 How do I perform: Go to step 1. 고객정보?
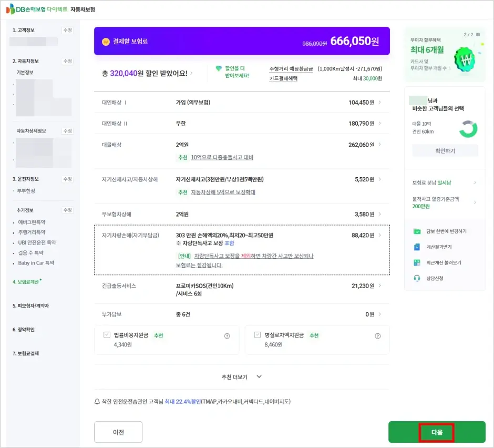point(24,30)
